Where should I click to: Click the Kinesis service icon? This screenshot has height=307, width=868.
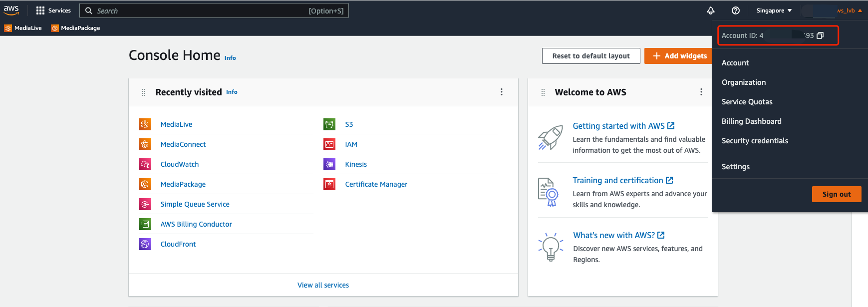point(329,164)
